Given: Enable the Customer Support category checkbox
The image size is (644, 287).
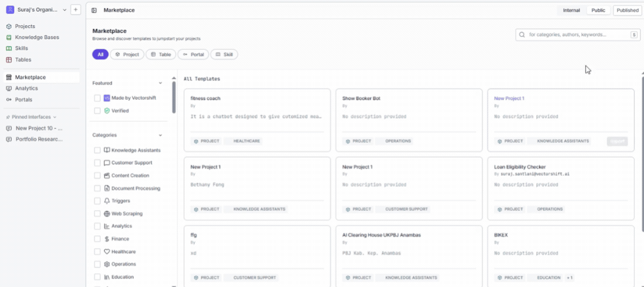Looking at the screenshot, I should tap(97, 163).
